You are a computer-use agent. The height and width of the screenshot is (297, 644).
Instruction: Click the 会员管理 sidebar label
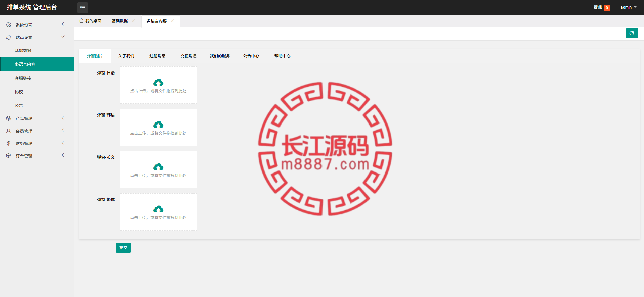click(24, 131)
